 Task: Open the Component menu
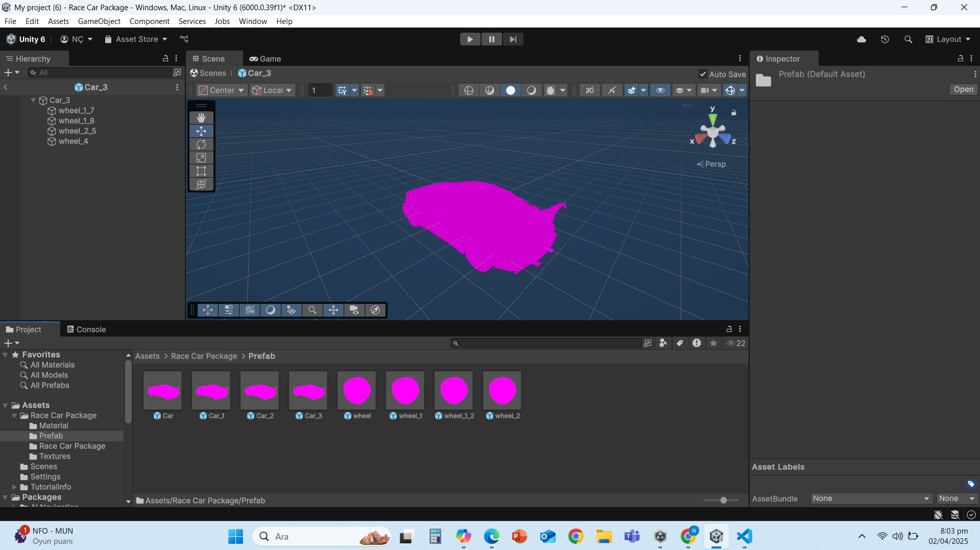[150, 21]
